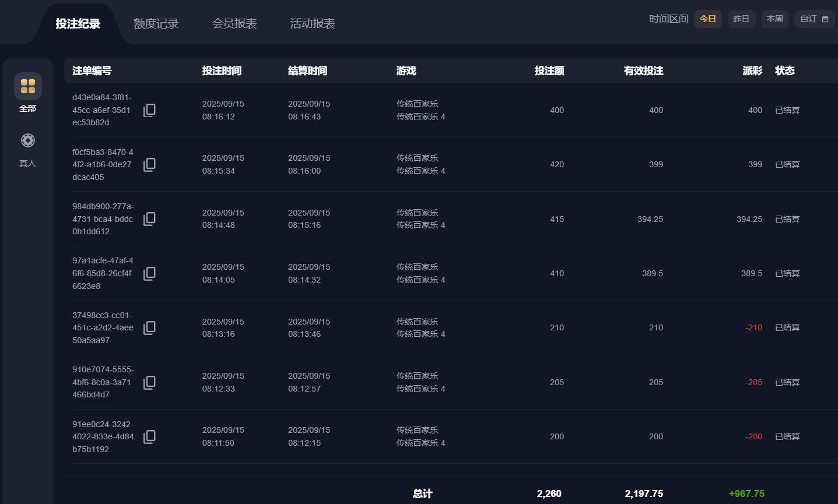Filter records by 今日
This screenshot has height=504, width=838.
[x=707, y=19]
